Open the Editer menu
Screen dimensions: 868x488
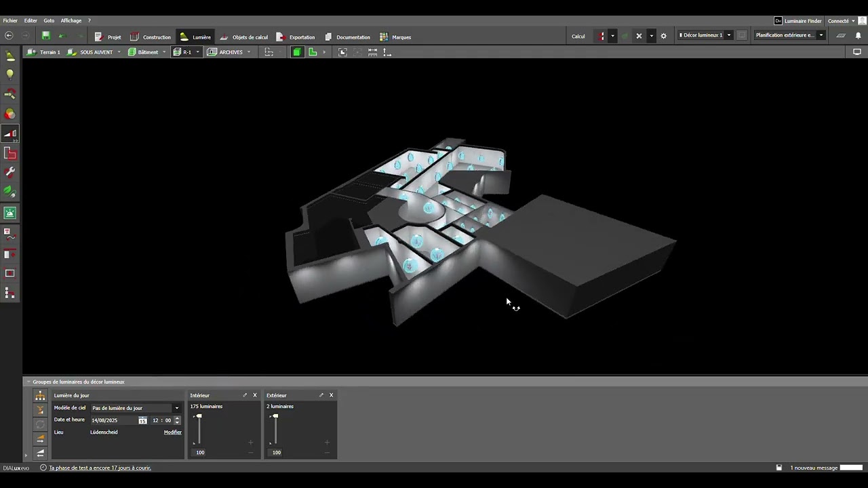31,21
